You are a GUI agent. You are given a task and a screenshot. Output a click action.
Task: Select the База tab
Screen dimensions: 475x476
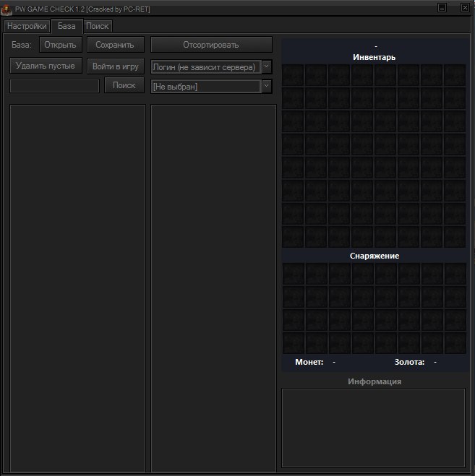point(67,26)
